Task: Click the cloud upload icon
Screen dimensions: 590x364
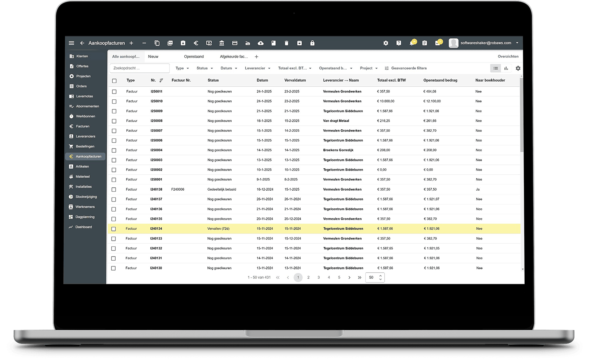Action: pyautogui.click(x=260, y=43)
